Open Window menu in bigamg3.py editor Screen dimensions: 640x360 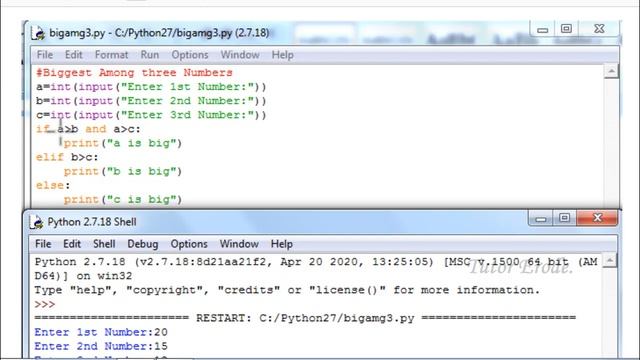click(x=240, y=55)
